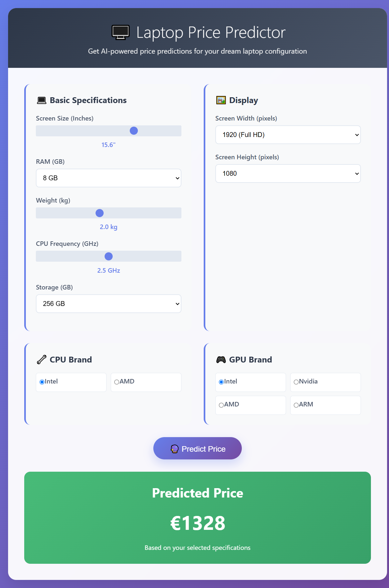Click the picture icon next to Display
Viewport: 389px width, 588px height.
[x=221, y=100]
